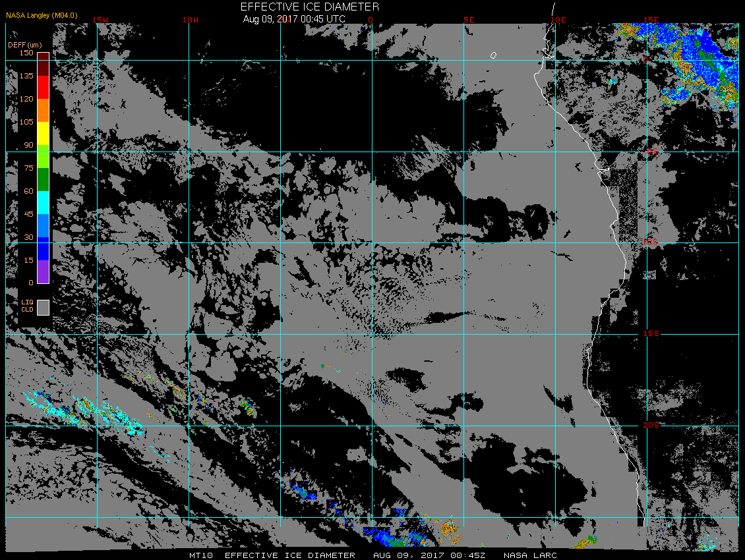
Task: Click the cyan 45-60 colorbar segment
Action: pyautogui.click(x=44, y=202)
